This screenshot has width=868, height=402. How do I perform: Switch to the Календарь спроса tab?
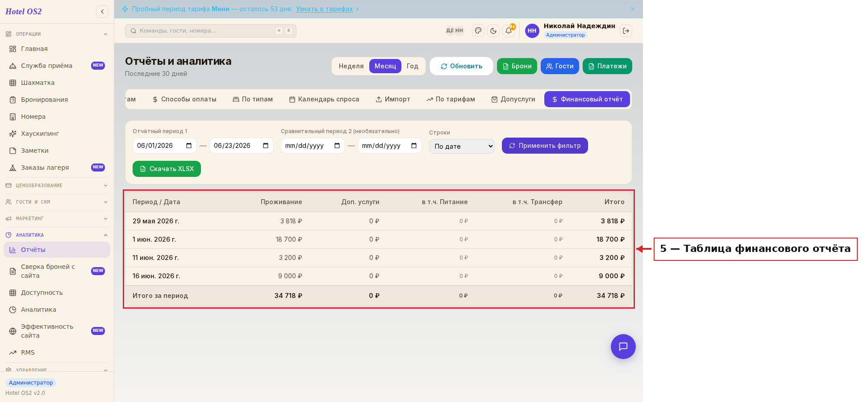pos(324,99)
